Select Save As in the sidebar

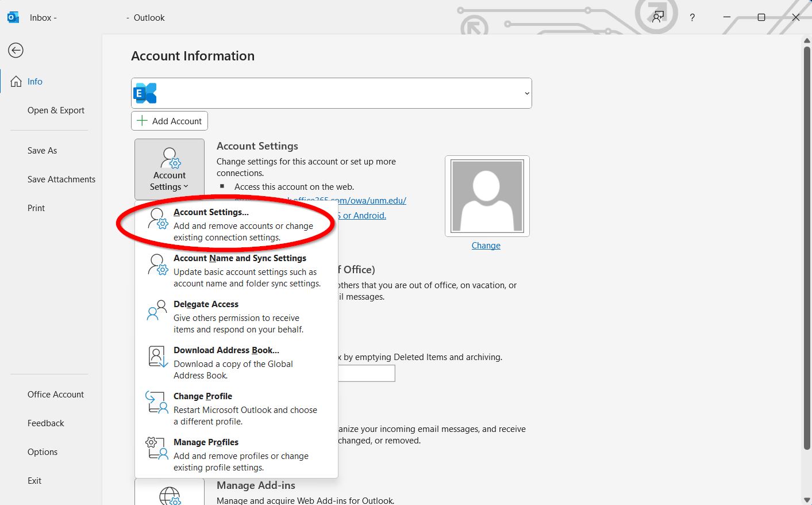coord(42,151)
